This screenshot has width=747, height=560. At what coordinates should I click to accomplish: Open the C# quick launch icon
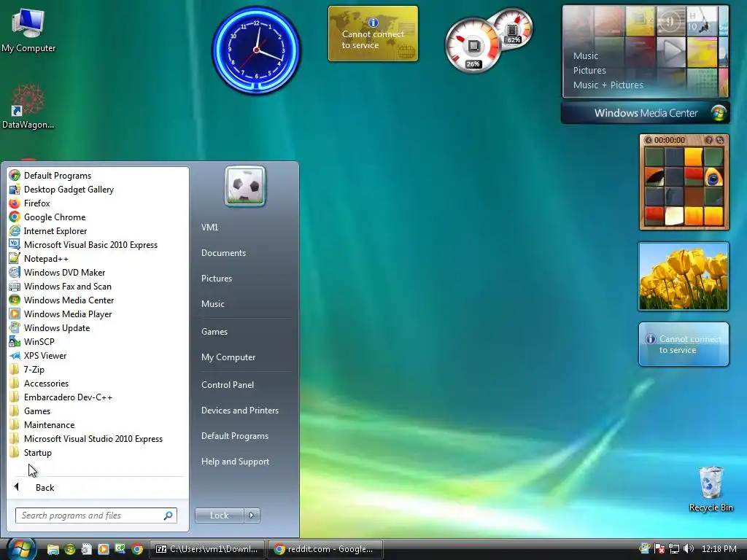[x=120, y=550]
